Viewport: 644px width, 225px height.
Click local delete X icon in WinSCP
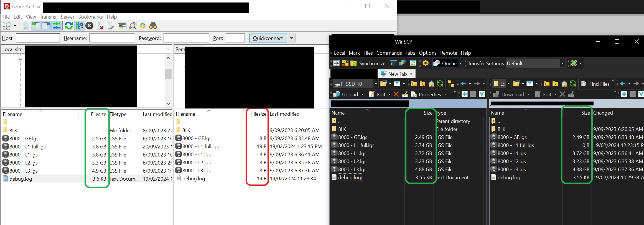click(396, 94)
